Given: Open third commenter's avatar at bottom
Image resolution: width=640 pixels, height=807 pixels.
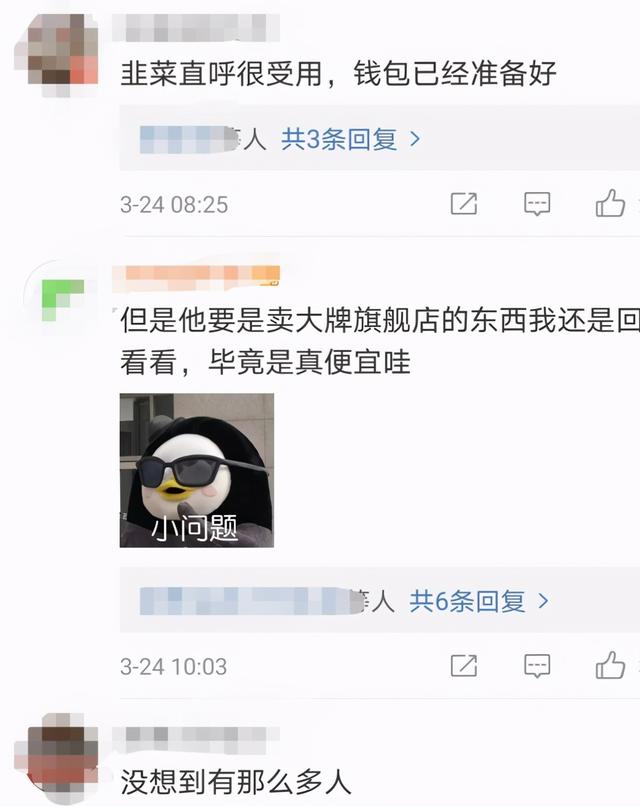Looking at the screenshot, I should [x=58, y=757].
